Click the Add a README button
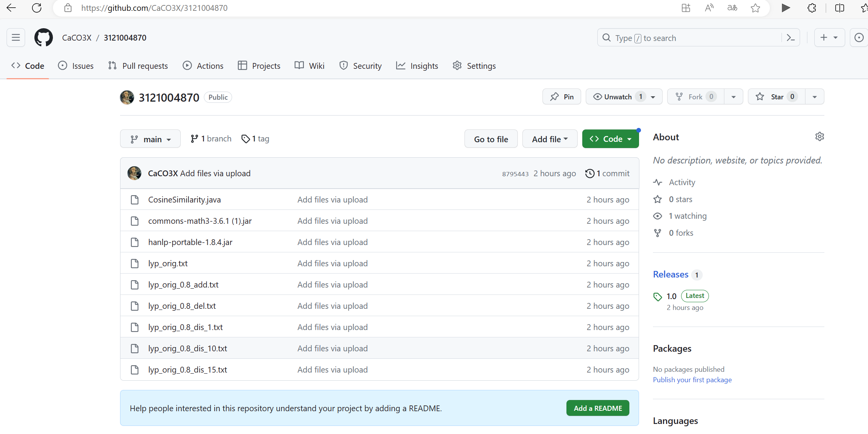This screenshot has width=868, height=434. (597, 408)
